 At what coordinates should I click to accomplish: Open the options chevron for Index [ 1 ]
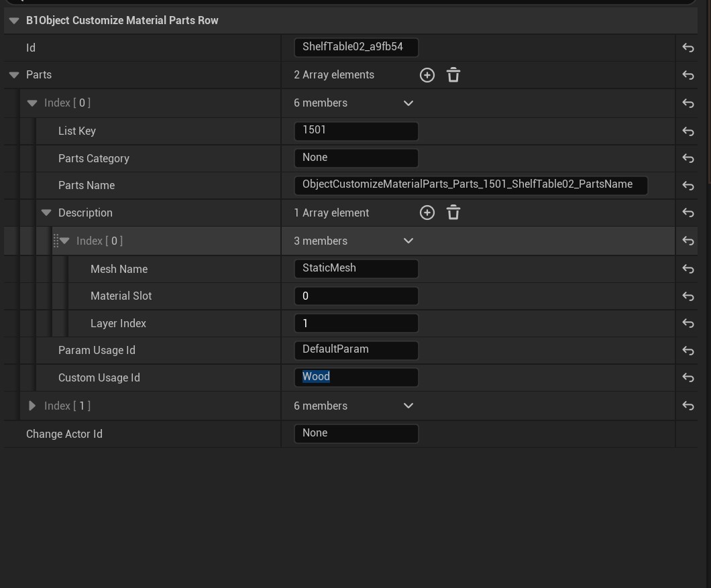408,406
